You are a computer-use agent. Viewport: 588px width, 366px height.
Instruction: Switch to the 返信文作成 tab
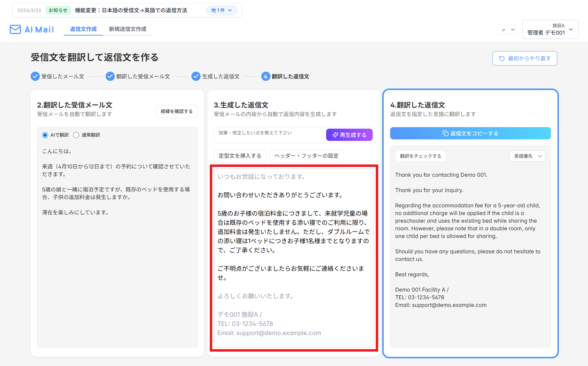83,29
